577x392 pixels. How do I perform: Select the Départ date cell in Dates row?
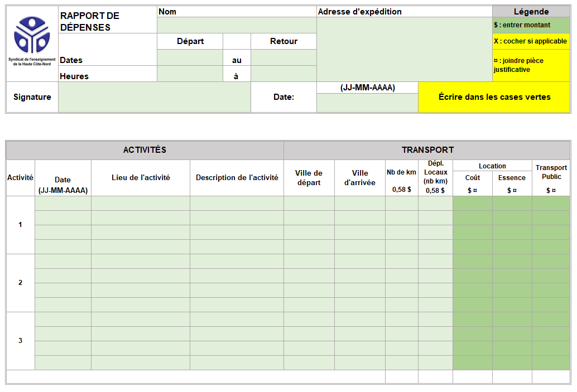coord(190,57)
